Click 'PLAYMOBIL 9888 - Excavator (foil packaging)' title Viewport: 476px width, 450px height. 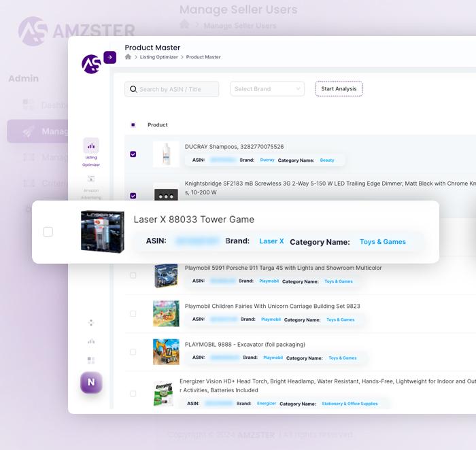tap(245, 345)
